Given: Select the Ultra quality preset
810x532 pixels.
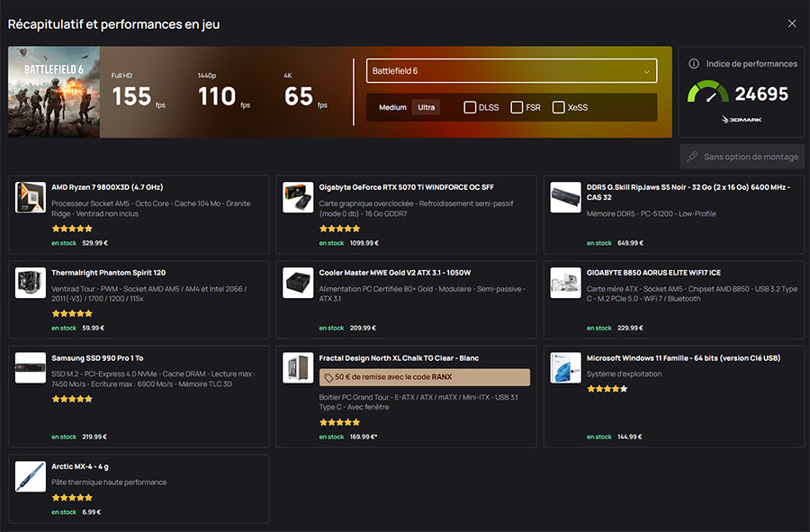Looking at the screenshot, I should (425, 106).
